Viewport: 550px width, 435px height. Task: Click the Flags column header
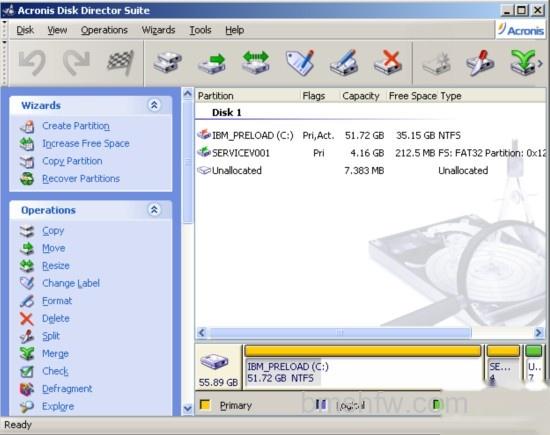tap(314, 96)
